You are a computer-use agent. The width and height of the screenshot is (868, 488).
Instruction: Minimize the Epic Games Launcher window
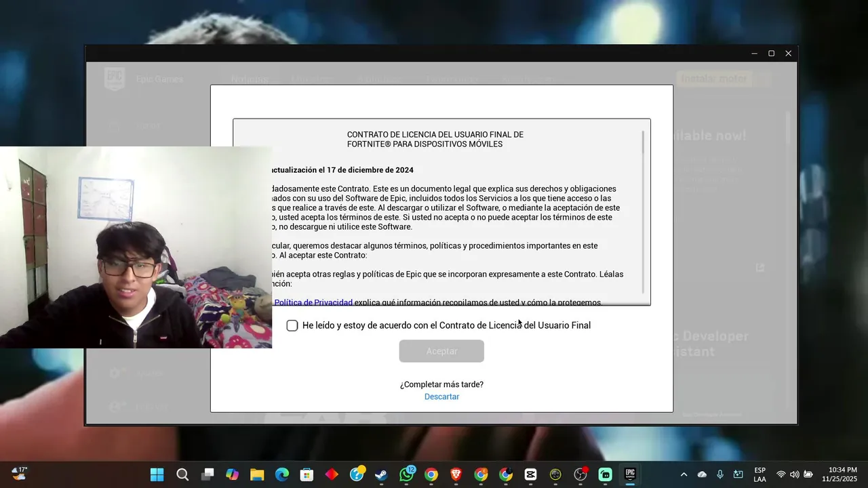754,54
